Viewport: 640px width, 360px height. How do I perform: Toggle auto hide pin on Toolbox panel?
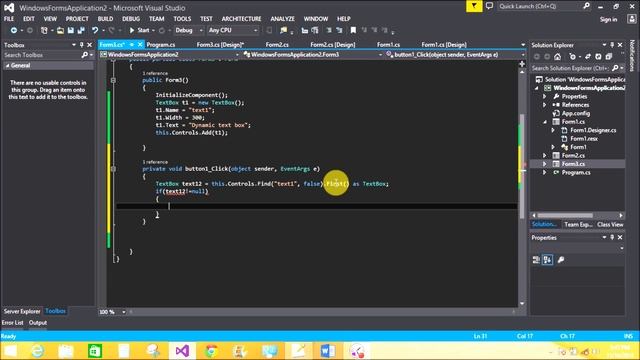82,45
